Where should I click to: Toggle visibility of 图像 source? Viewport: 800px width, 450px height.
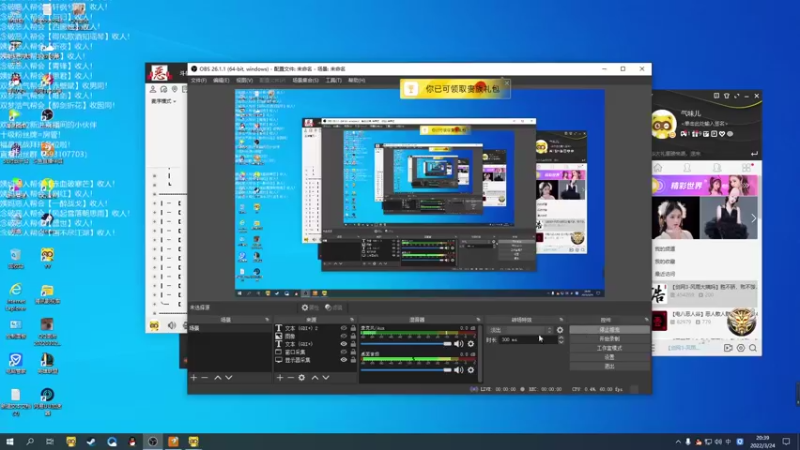343,336
